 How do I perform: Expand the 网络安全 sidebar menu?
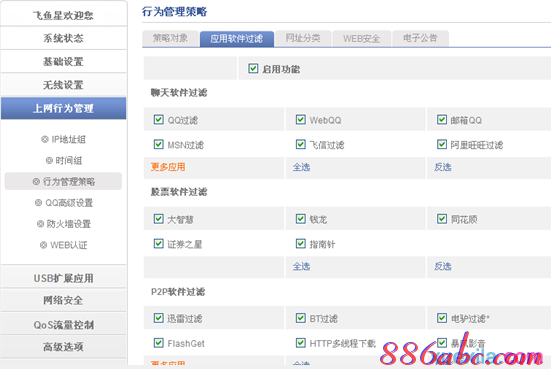[x=63, y=300]
